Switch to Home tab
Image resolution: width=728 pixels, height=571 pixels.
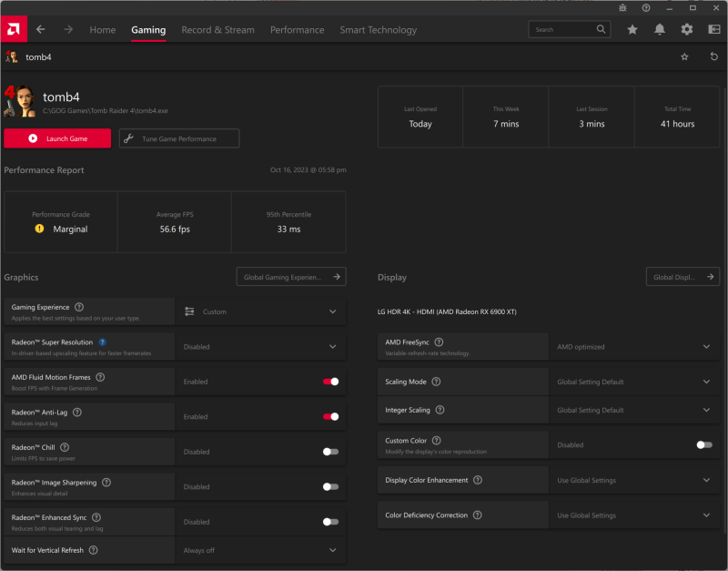[x=103, y=30]
